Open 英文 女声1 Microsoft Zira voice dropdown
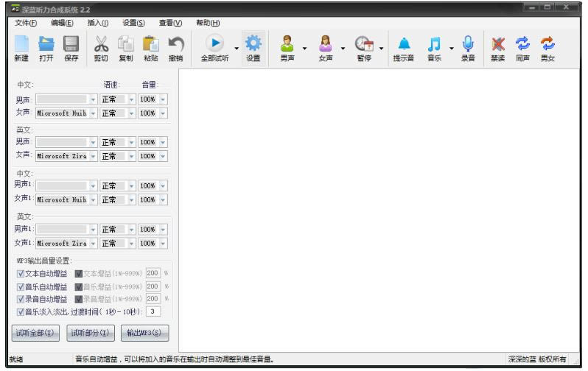The width and height of the screenshot is (588, 371). coord(66,243)
